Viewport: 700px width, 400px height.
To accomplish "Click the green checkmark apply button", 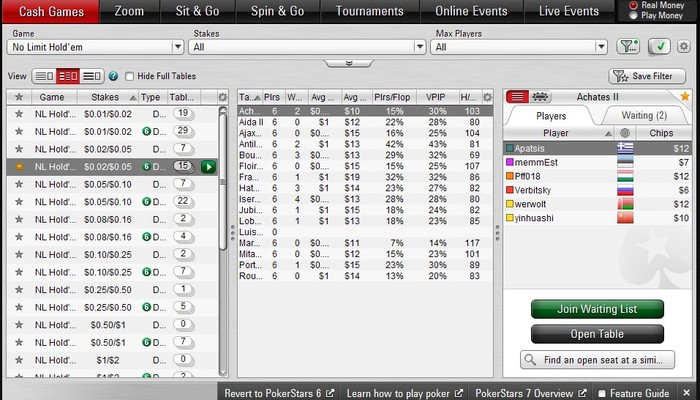I will 659,46.
